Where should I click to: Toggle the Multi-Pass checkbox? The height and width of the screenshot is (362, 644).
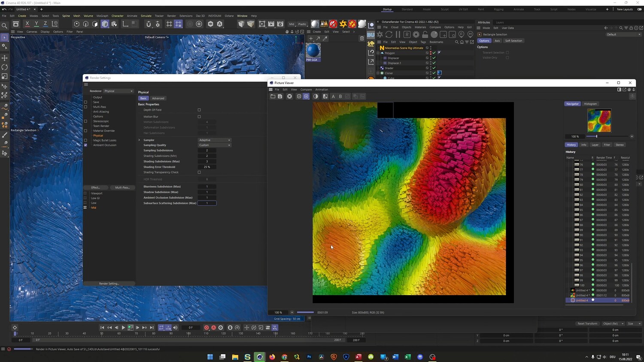[85, 107]
